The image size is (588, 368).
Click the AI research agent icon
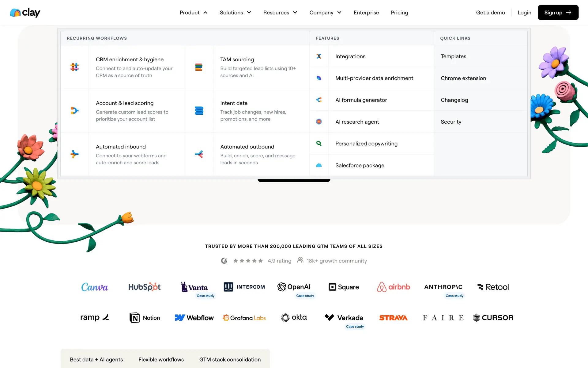pyautogui.click(x=319, y=122)
